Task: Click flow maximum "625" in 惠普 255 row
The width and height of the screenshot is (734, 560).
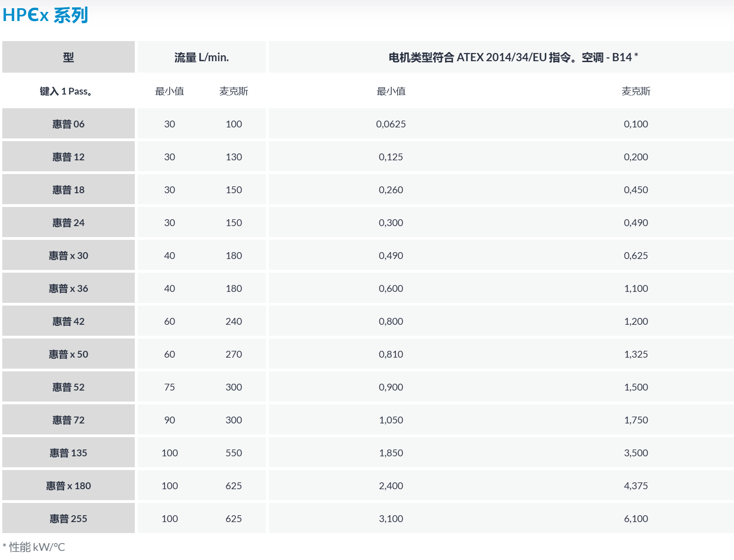Action: [234, 519]
